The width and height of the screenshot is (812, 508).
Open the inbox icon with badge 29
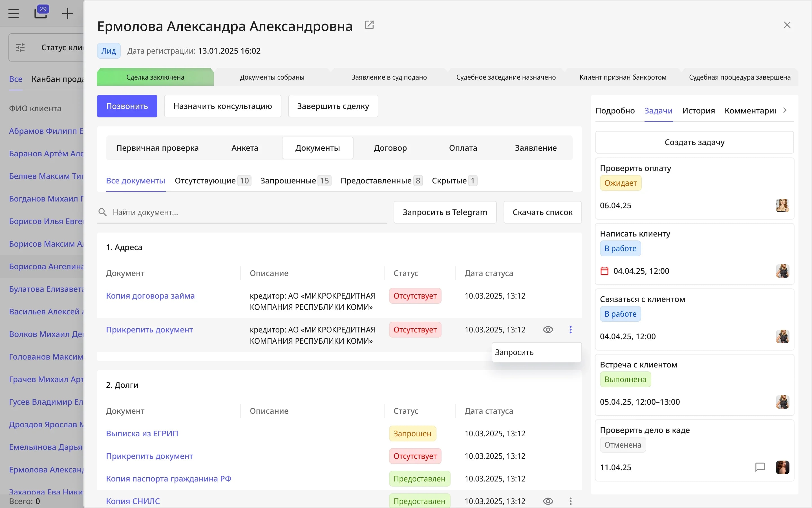pyautogui.click(x=41, y=12)
